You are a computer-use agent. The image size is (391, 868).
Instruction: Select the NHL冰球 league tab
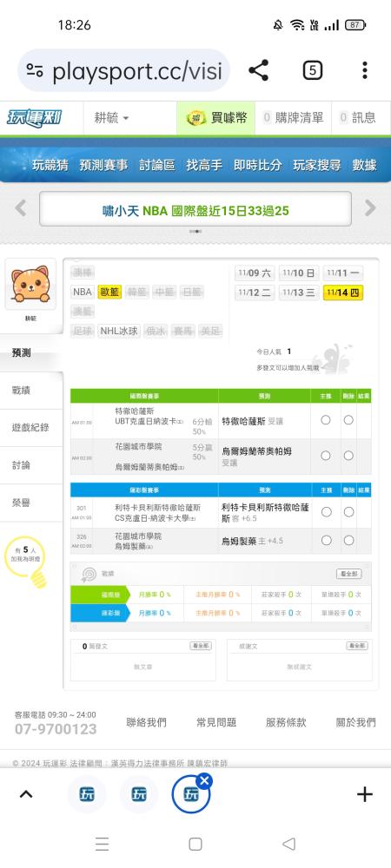(119, 331)
